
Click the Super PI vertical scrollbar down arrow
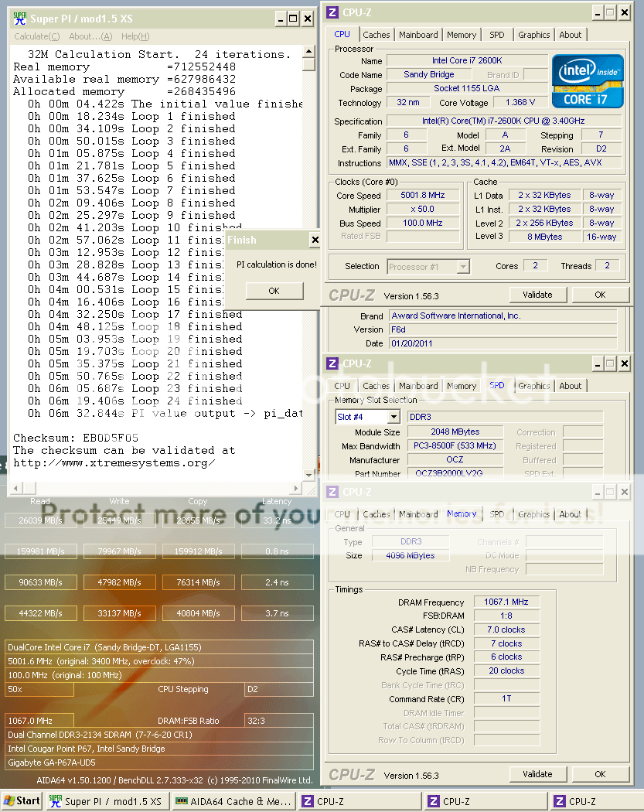(308, 474)
